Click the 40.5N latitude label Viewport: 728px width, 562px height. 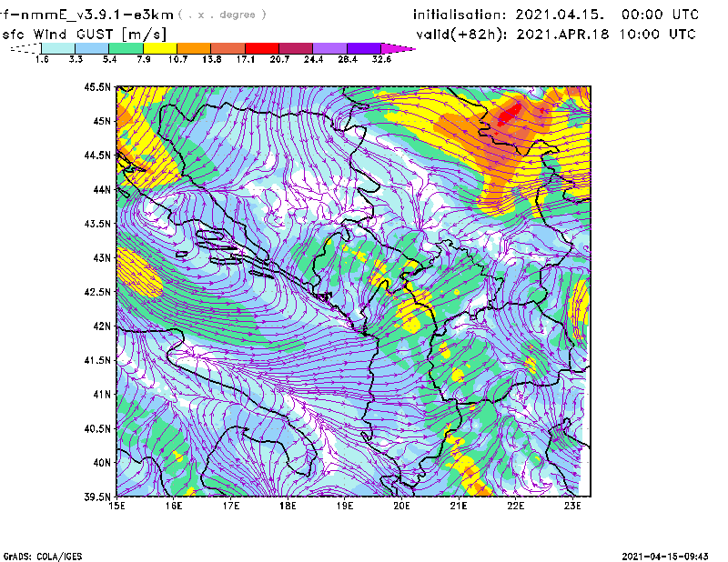point(98,429)
